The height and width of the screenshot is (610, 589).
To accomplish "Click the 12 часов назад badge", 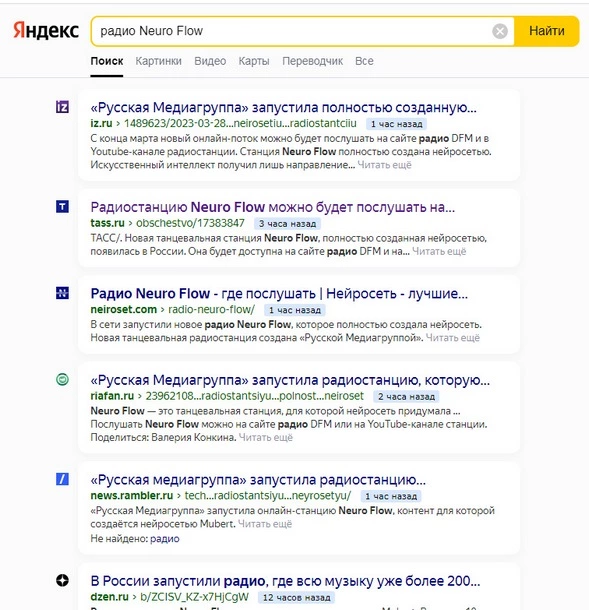I will pyautogui.click(x=296, y=597).
